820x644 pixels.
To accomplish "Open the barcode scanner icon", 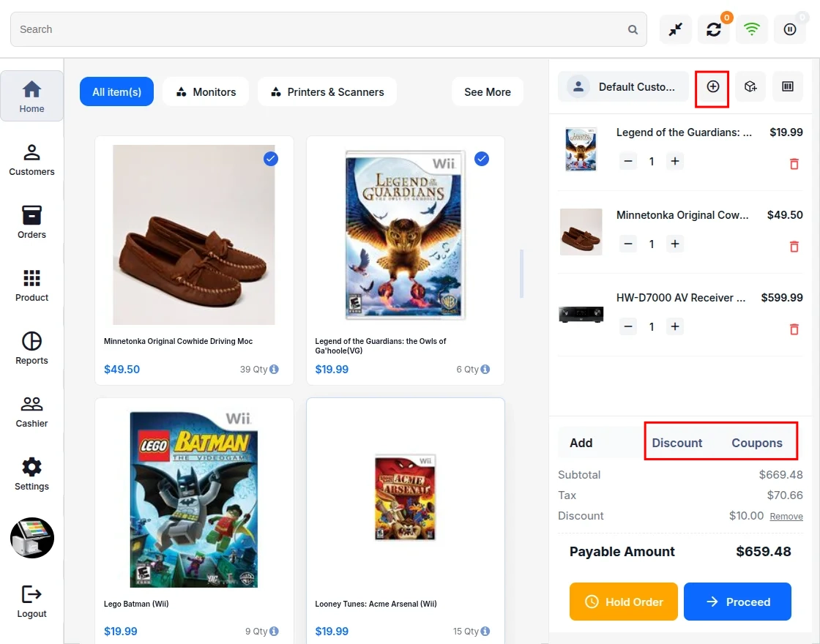I will (x=788, y=87).
